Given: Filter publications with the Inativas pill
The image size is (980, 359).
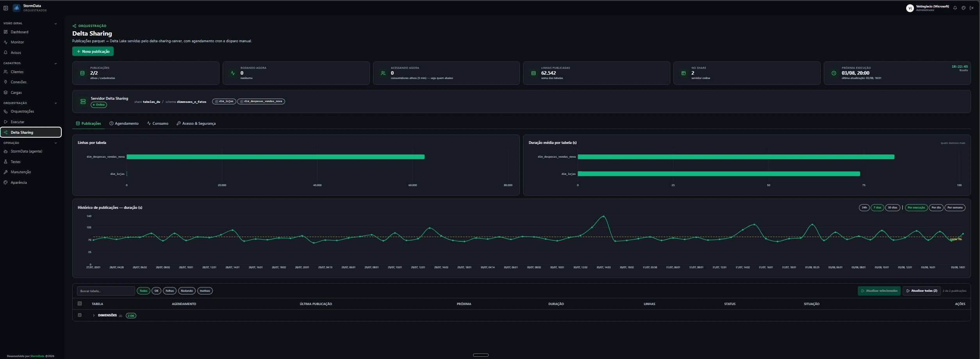Looking at the screenshot, I should pos(205,291).
